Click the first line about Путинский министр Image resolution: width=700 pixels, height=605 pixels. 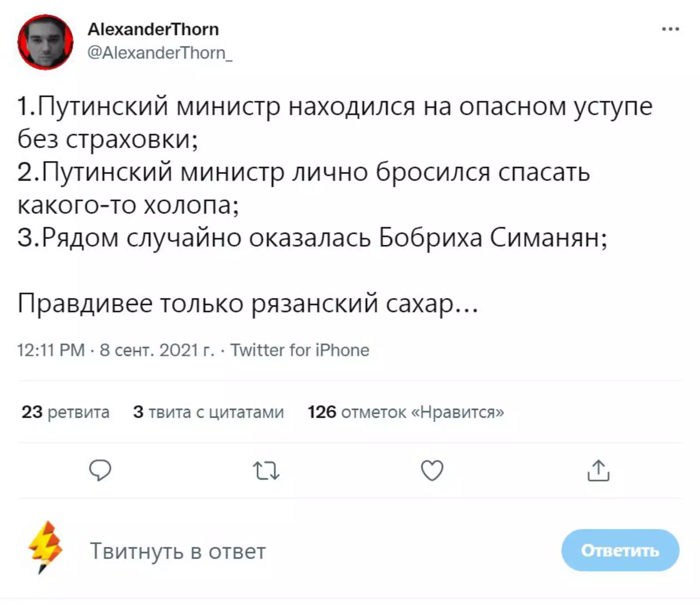coord(335,107)
